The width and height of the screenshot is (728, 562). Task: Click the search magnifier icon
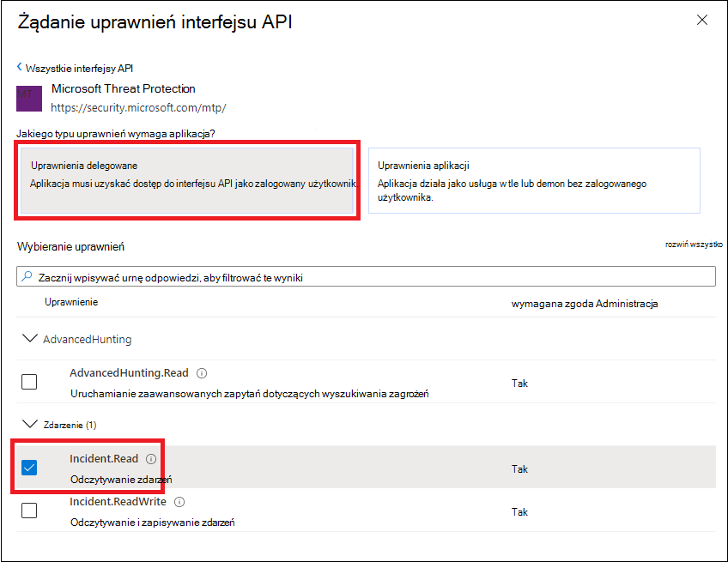27,277
